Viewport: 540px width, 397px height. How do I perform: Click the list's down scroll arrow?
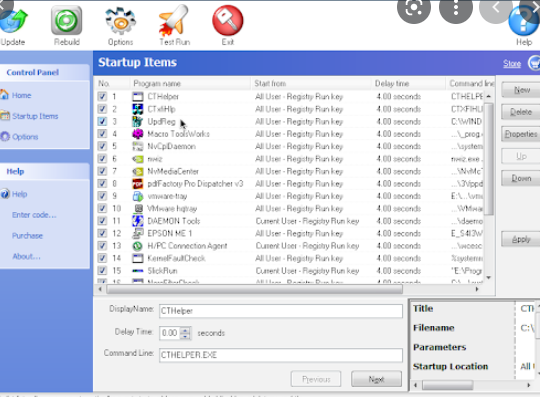(x=489, y=278)
